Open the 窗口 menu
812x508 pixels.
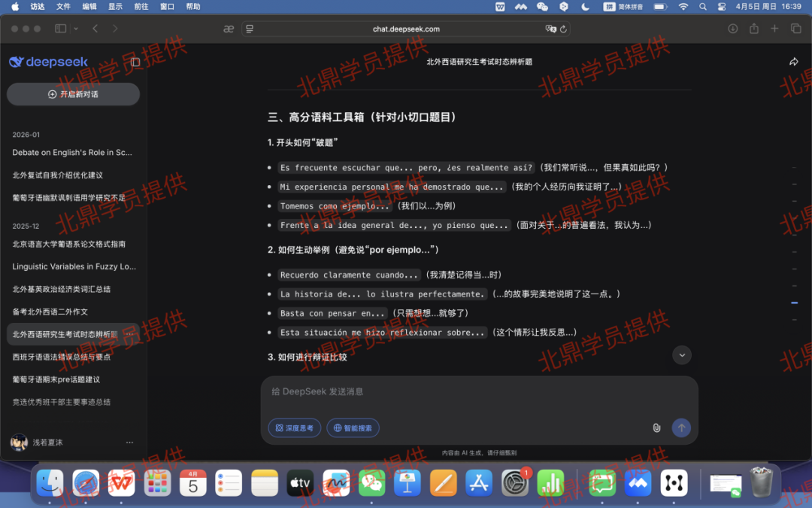(167, 7)
